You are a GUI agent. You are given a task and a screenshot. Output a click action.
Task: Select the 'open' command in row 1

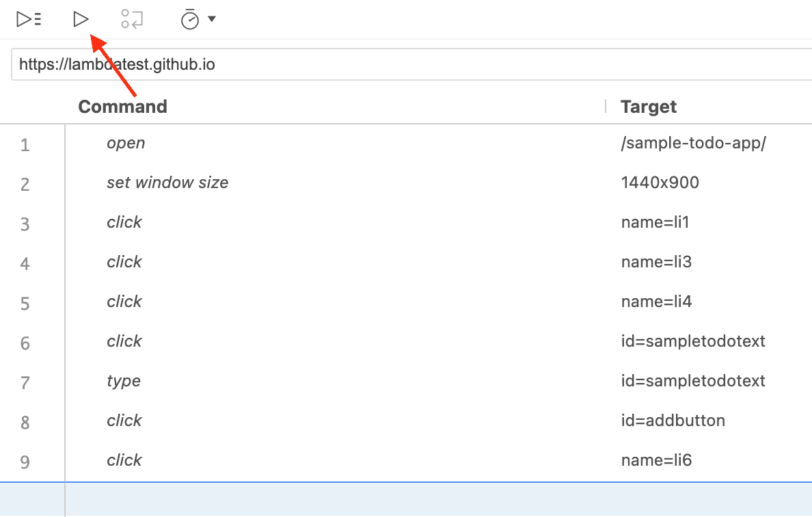tap(126, 143)
